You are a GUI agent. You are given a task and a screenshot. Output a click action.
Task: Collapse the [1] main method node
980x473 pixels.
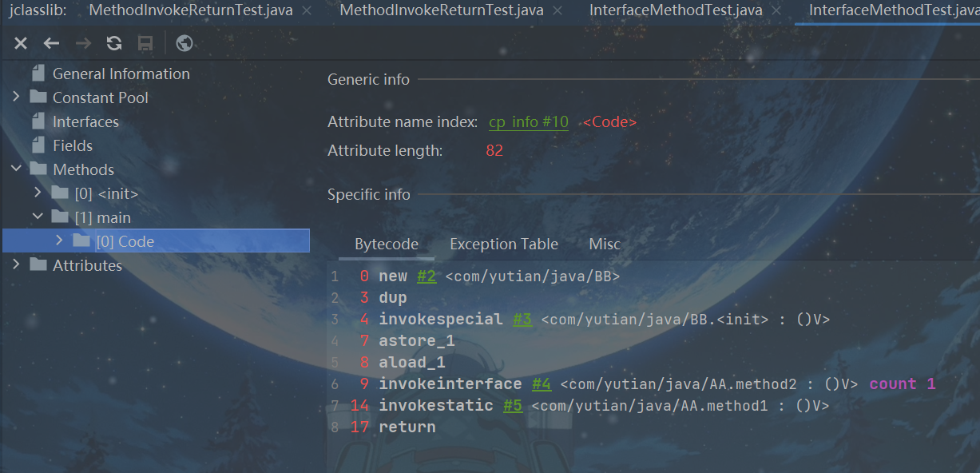tap(38, 217)
